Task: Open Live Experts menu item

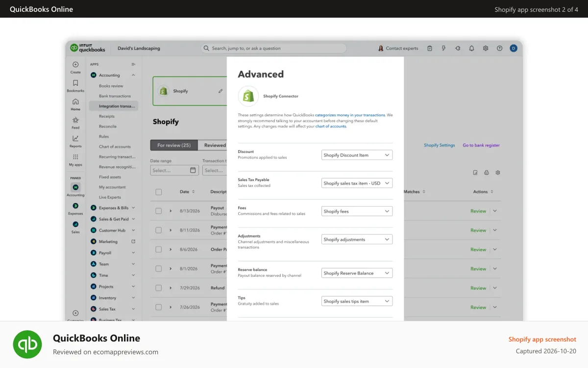Action: pos(110,197)
